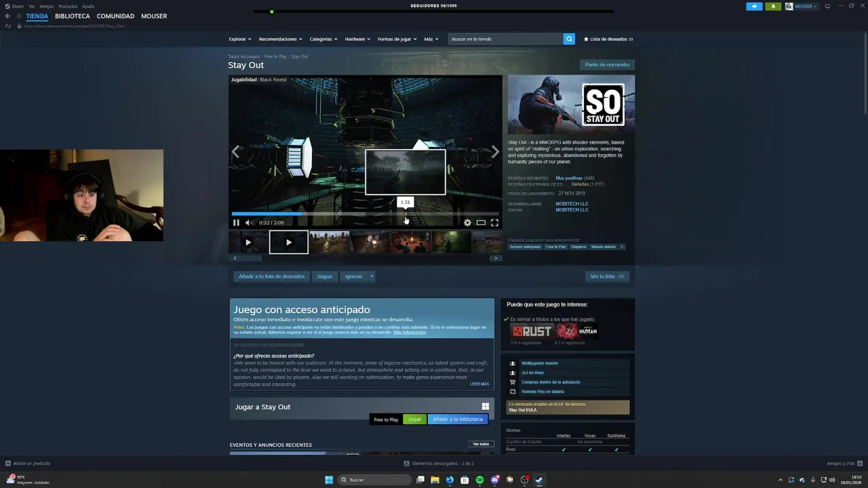868x488 pixels.
Task: Open the Productos menu
Action: pyautogui.click(x=68, y=6)
